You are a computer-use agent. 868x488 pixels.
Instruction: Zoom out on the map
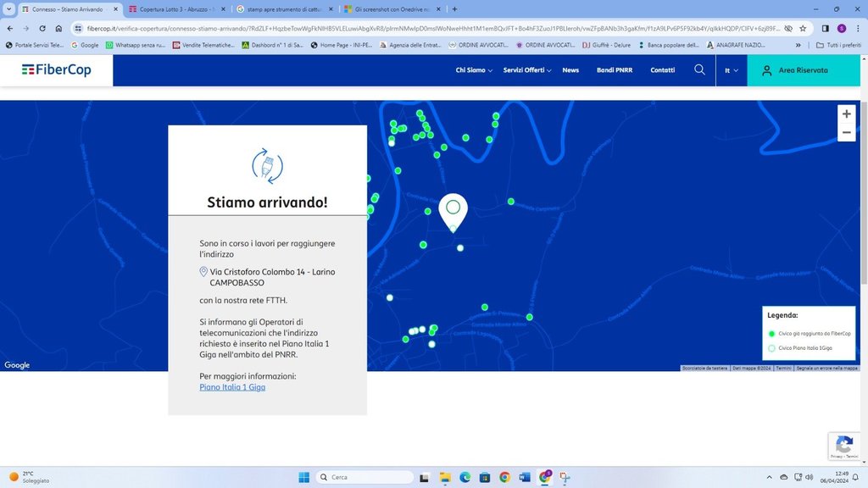coord(846,133)
